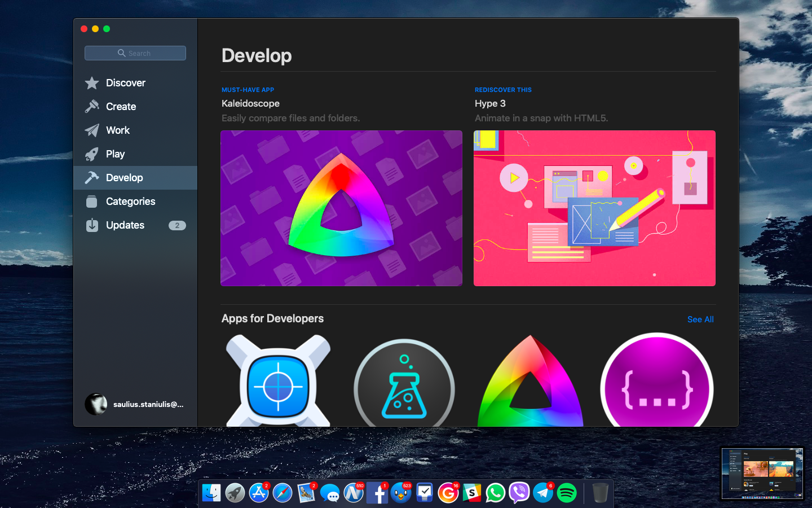
Task: Open the magenta curly-braces app icon
Action: 657,387
